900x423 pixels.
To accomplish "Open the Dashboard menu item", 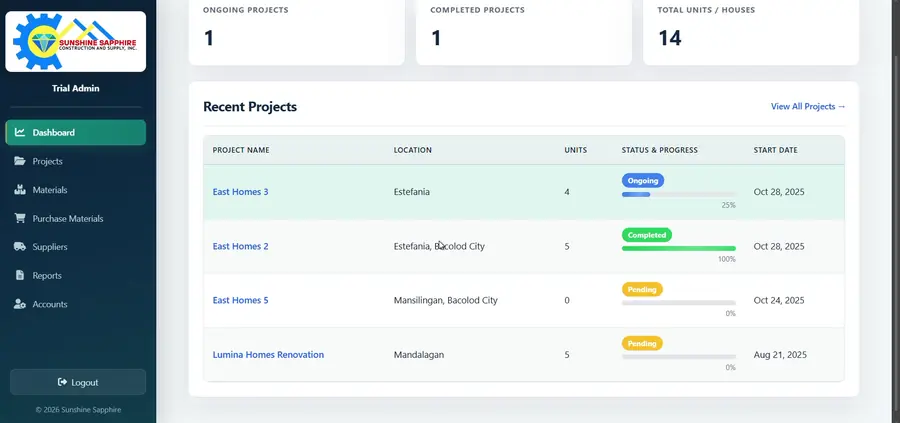I will coord(76,133).
